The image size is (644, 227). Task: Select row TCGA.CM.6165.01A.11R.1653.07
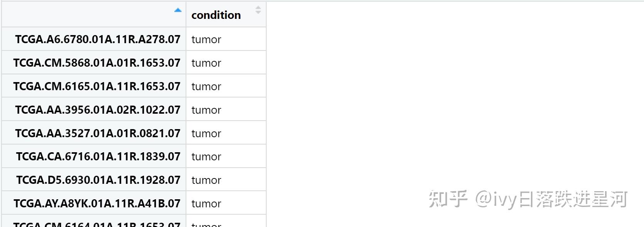[97, 86]
